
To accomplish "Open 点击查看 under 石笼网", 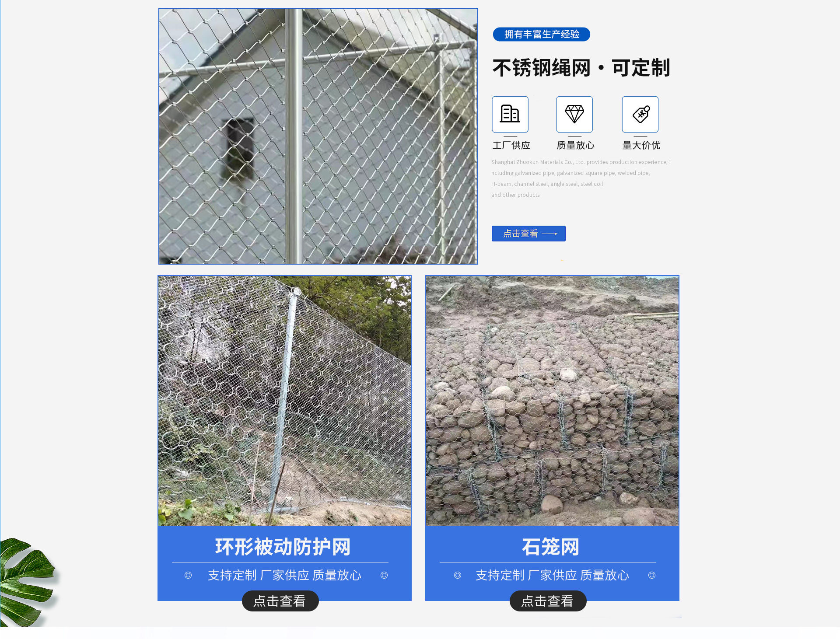I will click(x=548, y=601).
